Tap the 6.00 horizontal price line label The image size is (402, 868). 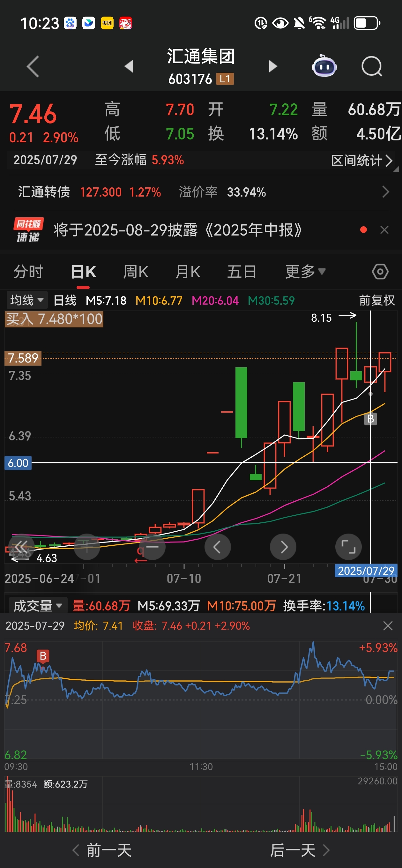(x=18, y=463)
